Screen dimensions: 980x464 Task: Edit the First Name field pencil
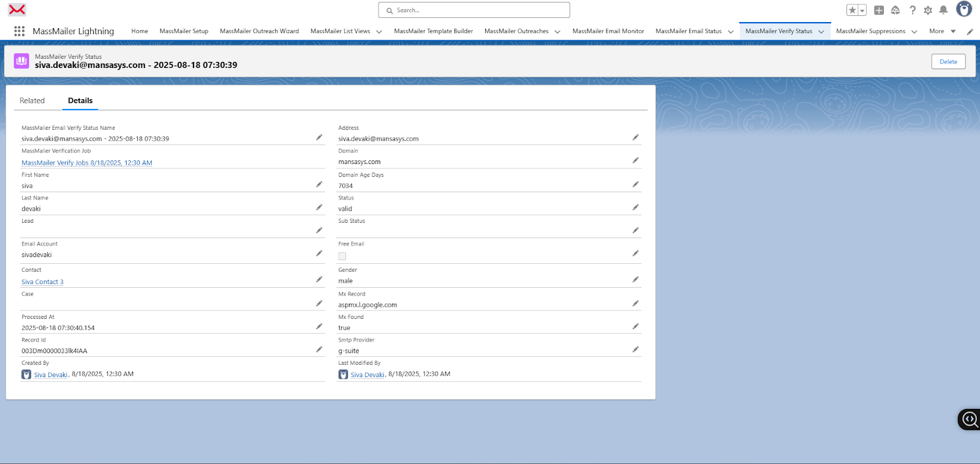click(x=319, y=184)
